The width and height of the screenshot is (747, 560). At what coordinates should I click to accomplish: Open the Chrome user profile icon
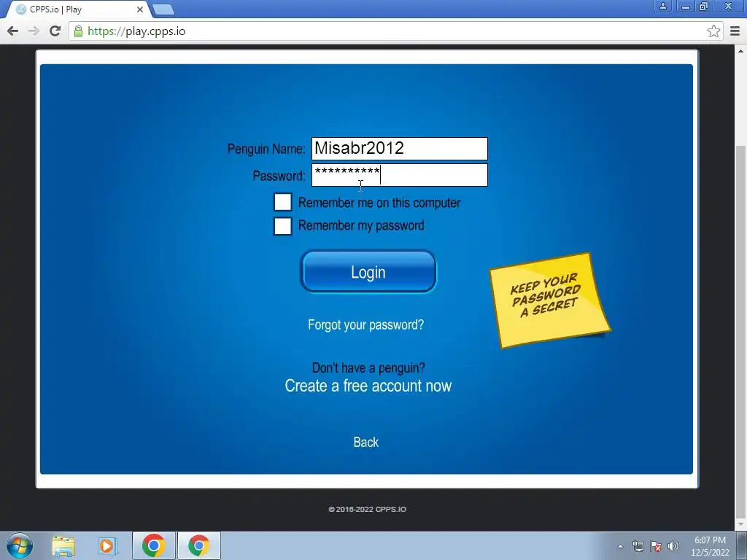662,6
